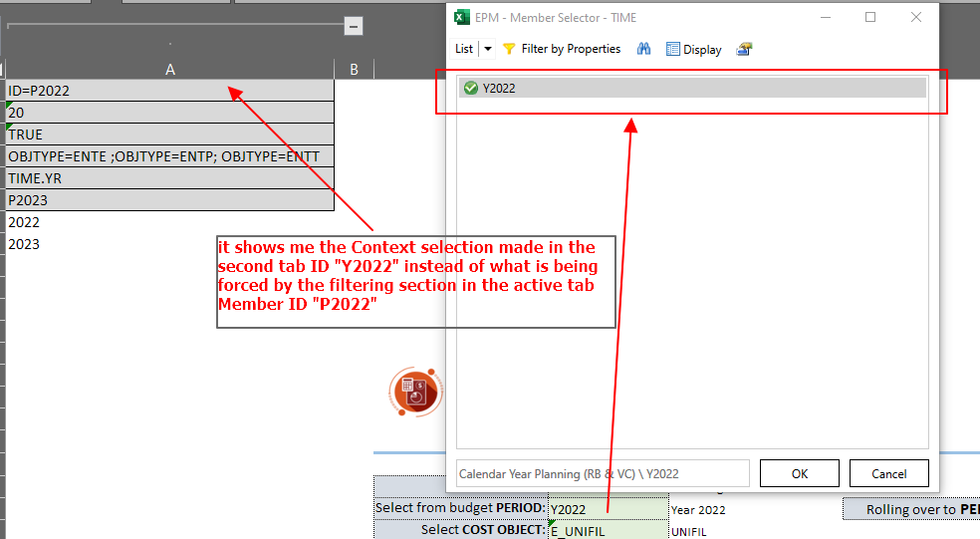Select the OBJTYPE=ENTE filter cell
The image size is (980, 539).
tap(170, 156)
